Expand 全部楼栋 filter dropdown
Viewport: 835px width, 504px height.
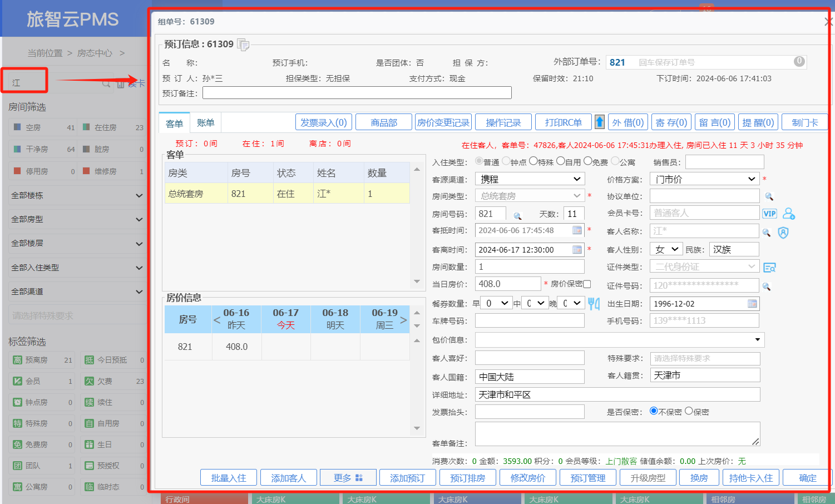tap(77, 195)
